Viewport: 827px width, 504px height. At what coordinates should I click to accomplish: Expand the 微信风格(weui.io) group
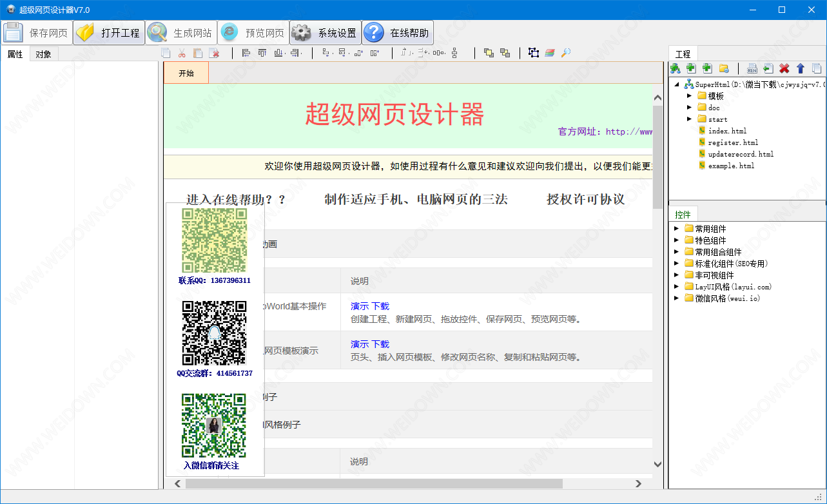click(x=676, y=298)
